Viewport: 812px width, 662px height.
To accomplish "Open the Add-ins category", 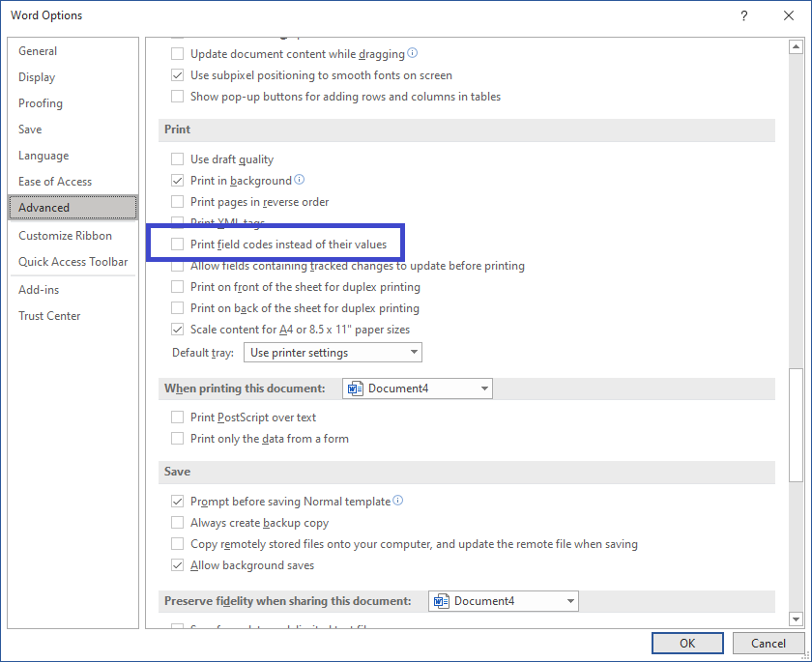I will 73,290.
